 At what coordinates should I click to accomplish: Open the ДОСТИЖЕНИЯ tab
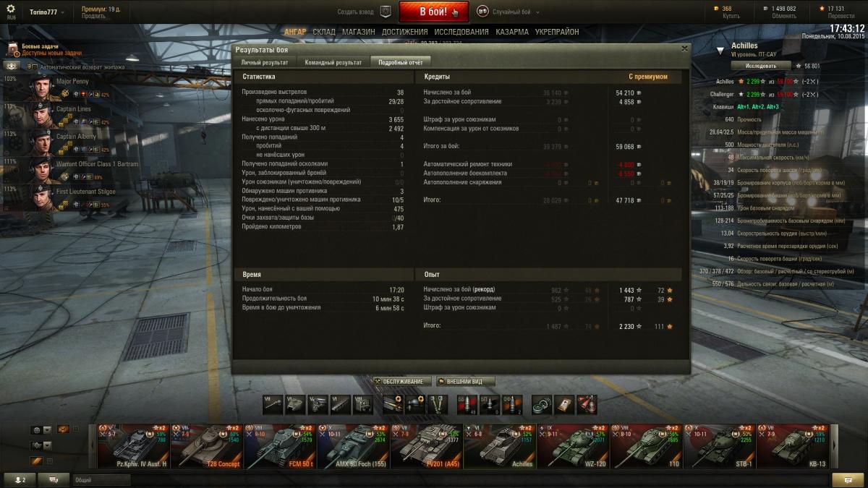pyautogui.click(x=404, y=32)
